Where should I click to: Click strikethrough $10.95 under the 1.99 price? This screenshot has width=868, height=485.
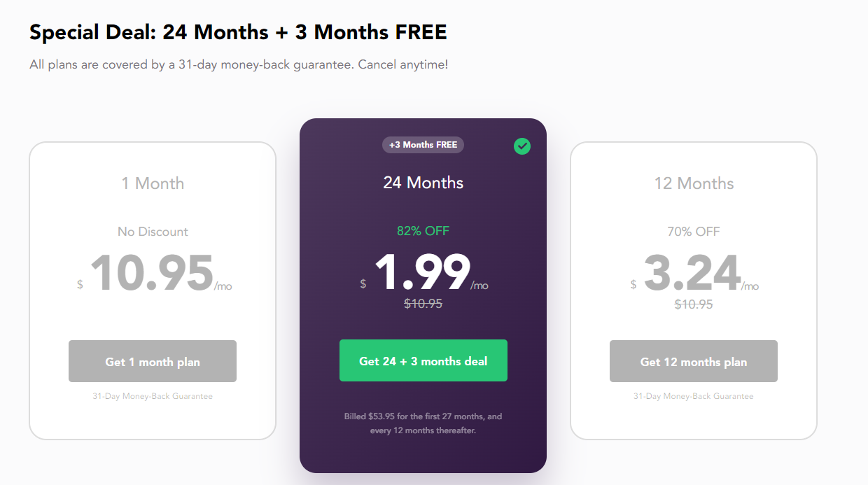423,304
